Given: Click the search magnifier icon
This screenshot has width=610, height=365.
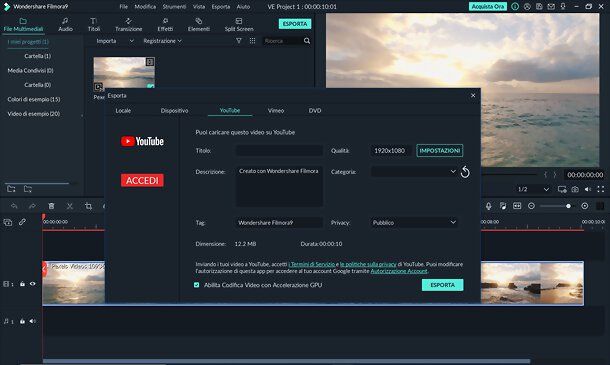Looking at the screenshot, I should 307,40.
